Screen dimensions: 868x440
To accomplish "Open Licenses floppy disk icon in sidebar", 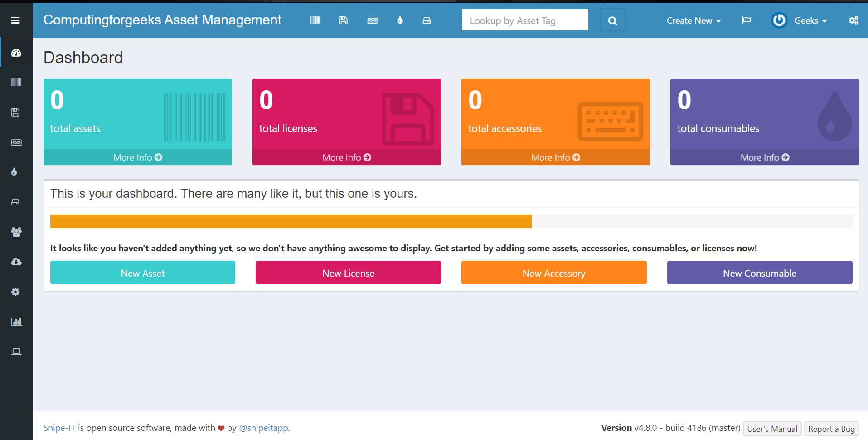I will click(16, 112).
